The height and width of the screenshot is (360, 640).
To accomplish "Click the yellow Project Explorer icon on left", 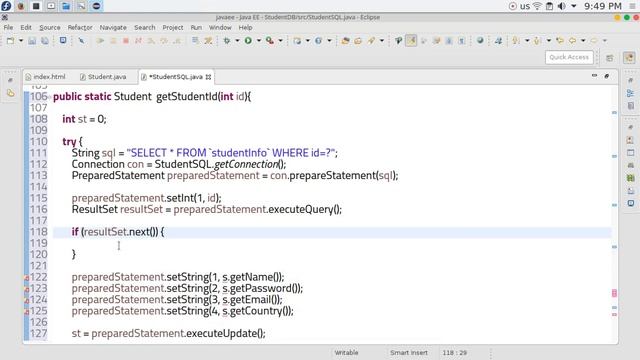I will point(11,93).
